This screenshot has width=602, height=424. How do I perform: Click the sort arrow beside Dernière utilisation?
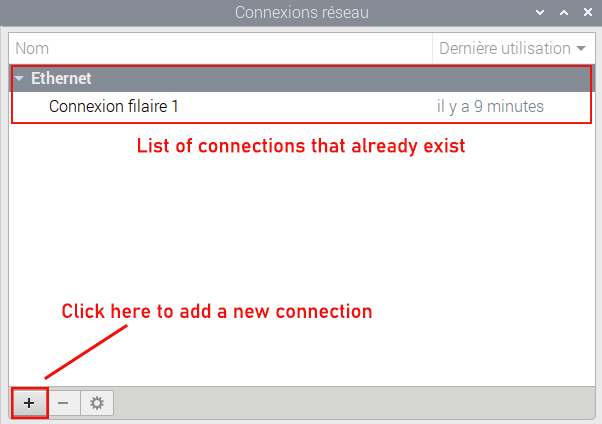click(x=582, y=48)
